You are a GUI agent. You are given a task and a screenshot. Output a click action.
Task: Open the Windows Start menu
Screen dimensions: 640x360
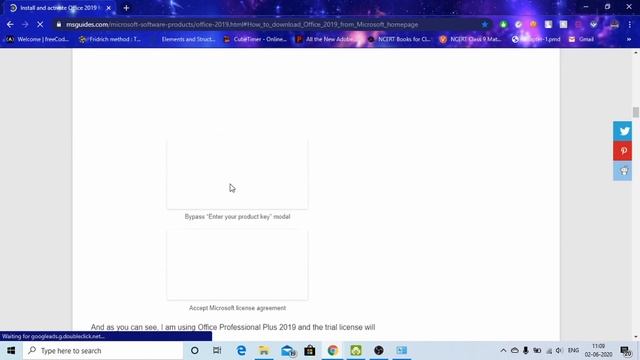(x=11, y=351)
